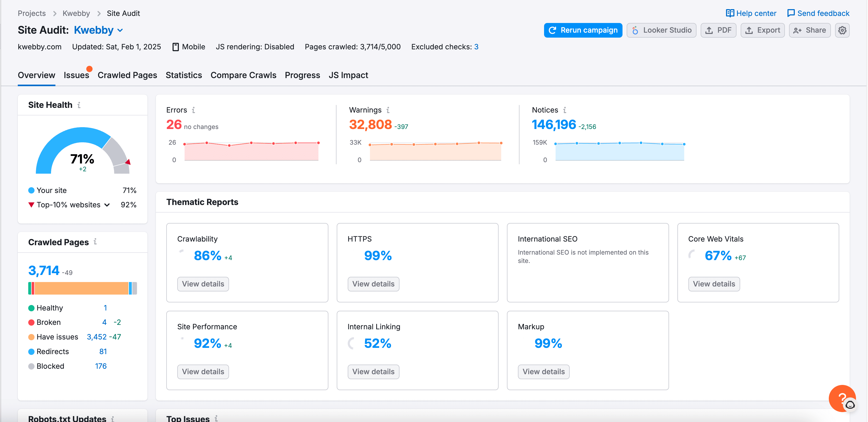Click Kwebby in the breadcrumb
The image size is (868, 422).
76,13
